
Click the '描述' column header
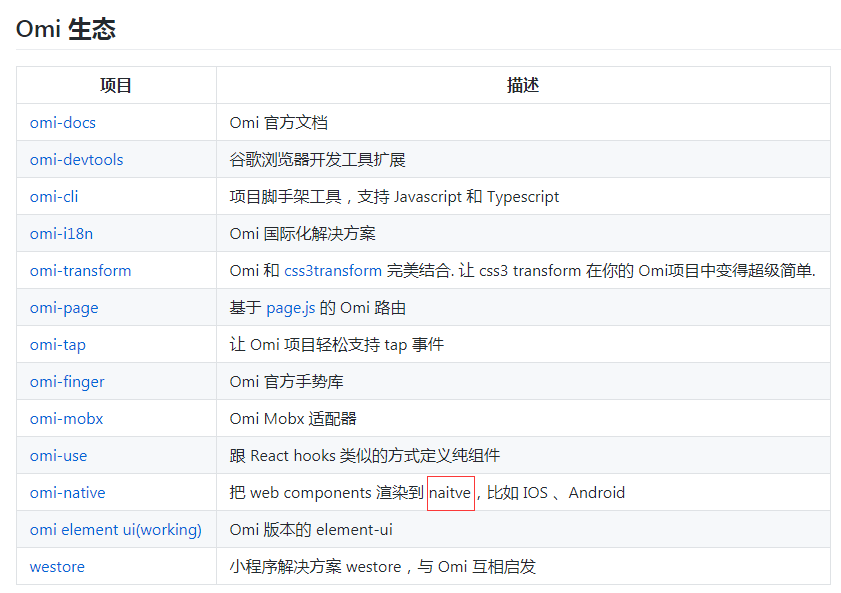pos(523,85)
